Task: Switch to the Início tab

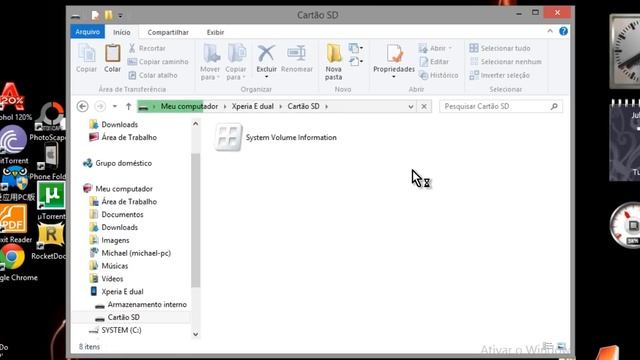Action: (122, 32)
